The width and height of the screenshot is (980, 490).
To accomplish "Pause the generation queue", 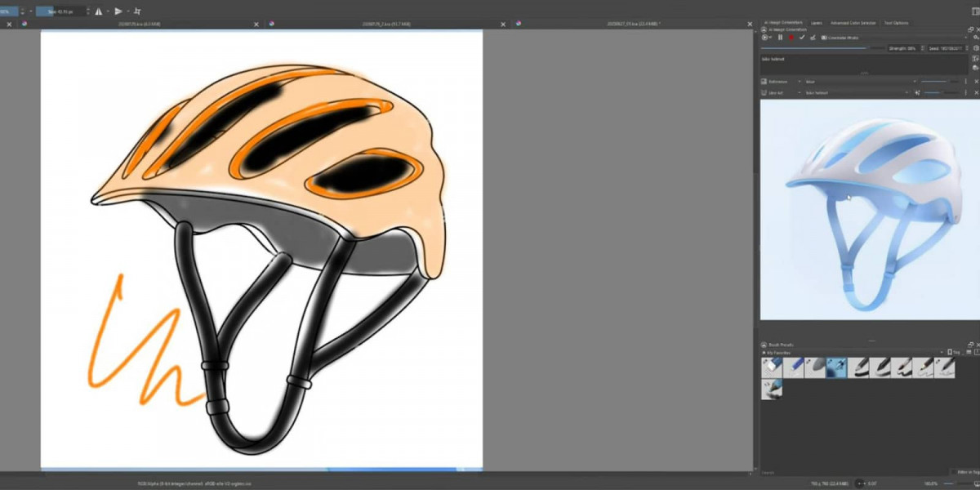I will pos(780,37).
